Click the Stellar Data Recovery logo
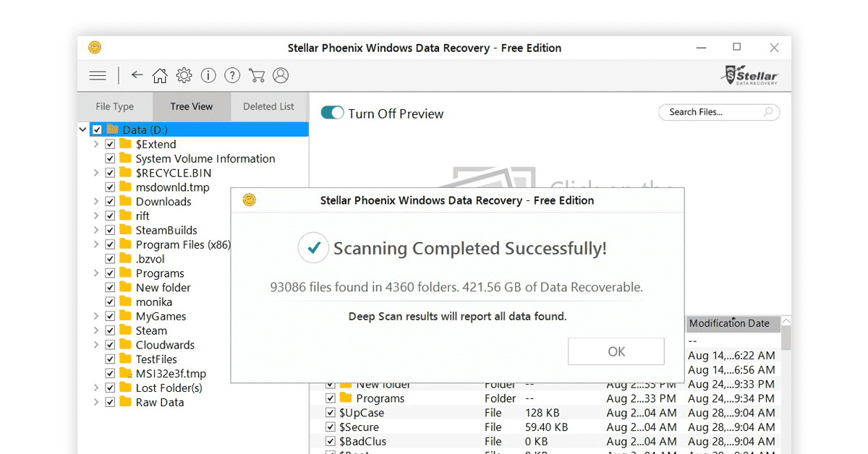Viewport: 868px width, 454px height. click(x=751, y=74)
